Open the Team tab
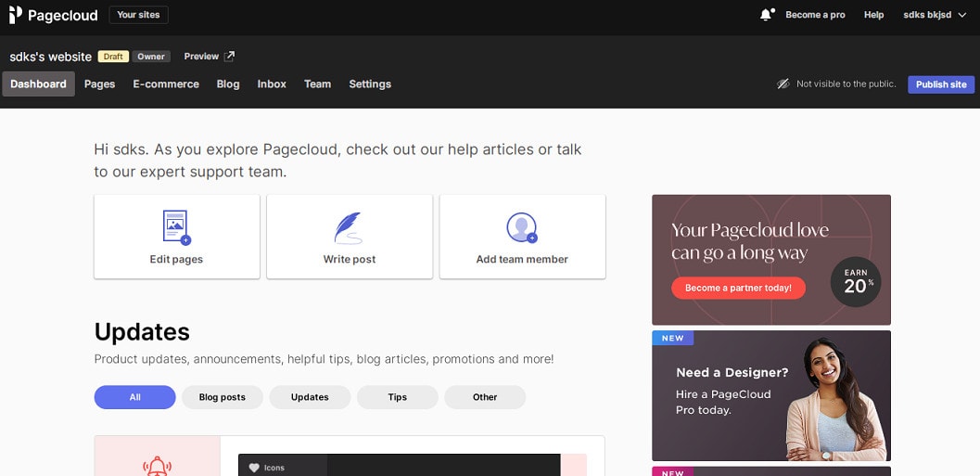The width and height of the screenshot is (980, 476). point(317,84)
